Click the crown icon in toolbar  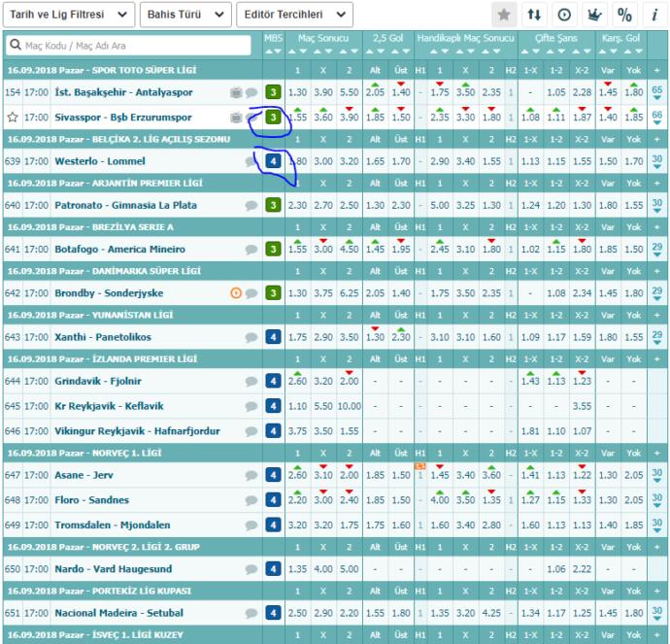pyautogui.click(x=594, y=15)
